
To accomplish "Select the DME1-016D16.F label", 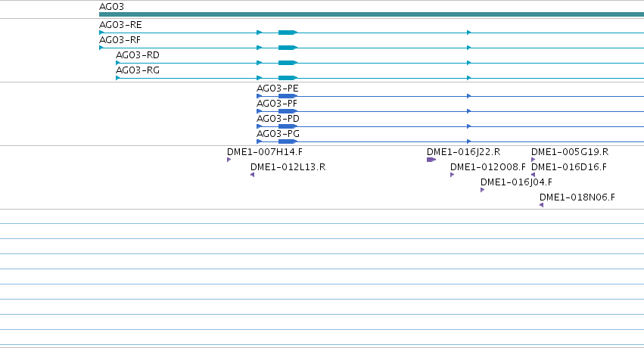I will (569, 167).
